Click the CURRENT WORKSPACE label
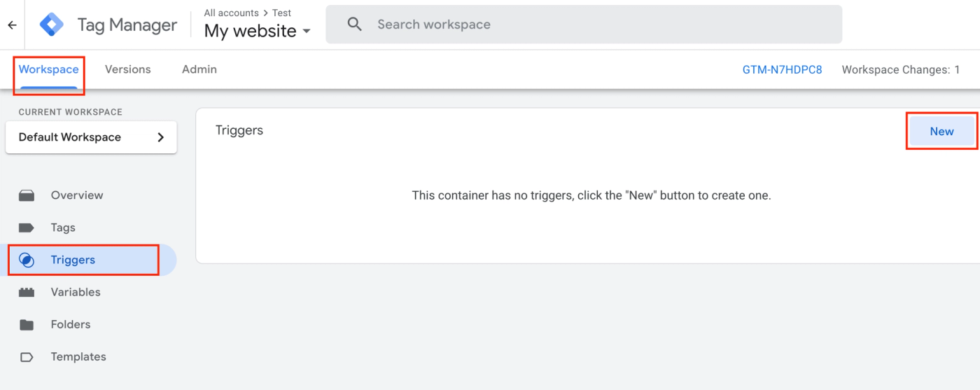This screenshot has width=980, height=390. pyautogui.click(x=71, y=112)
